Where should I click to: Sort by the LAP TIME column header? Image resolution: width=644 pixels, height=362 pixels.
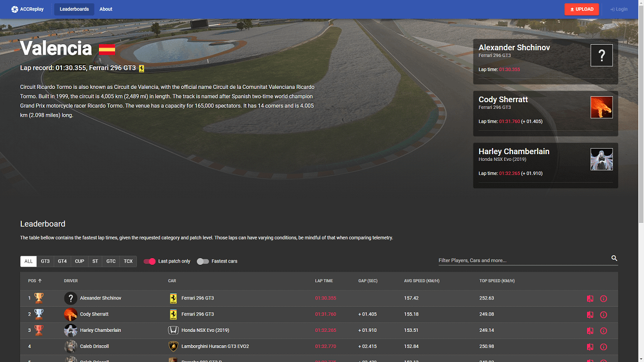(x=324, y=281)
